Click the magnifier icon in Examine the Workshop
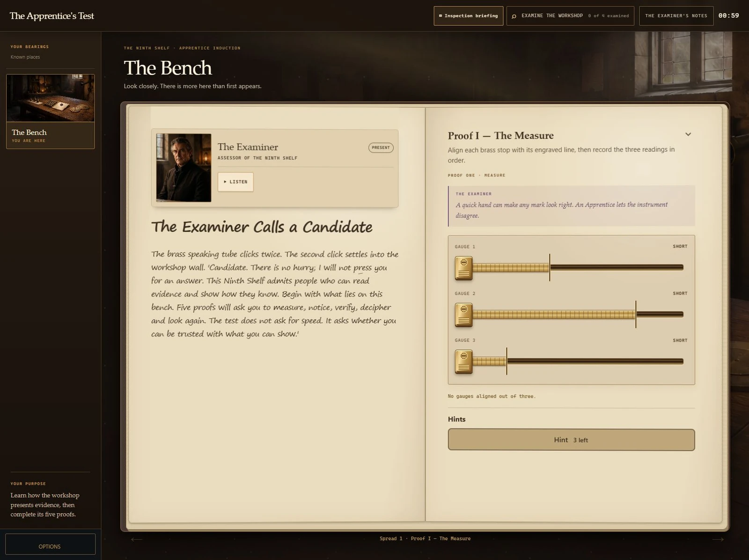The image size is (749, 560). 514,16
